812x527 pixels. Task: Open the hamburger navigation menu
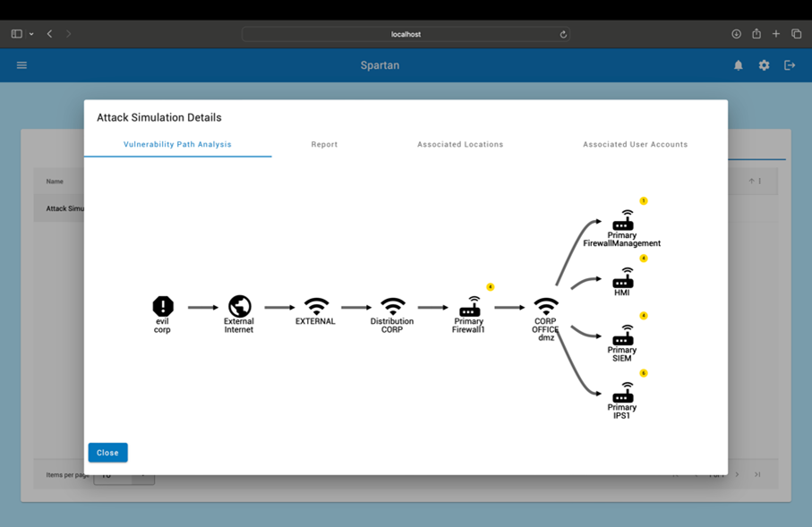pos(21,65)
